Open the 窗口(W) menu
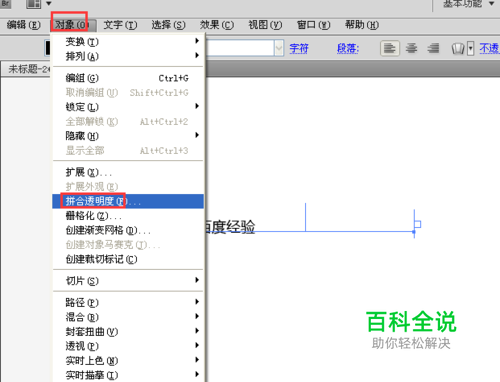This screenshot has height=382, width=500. 313,25
